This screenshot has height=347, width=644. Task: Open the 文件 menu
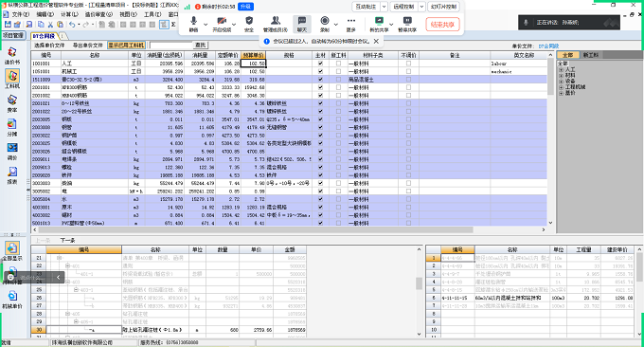(x=20, y=14)
